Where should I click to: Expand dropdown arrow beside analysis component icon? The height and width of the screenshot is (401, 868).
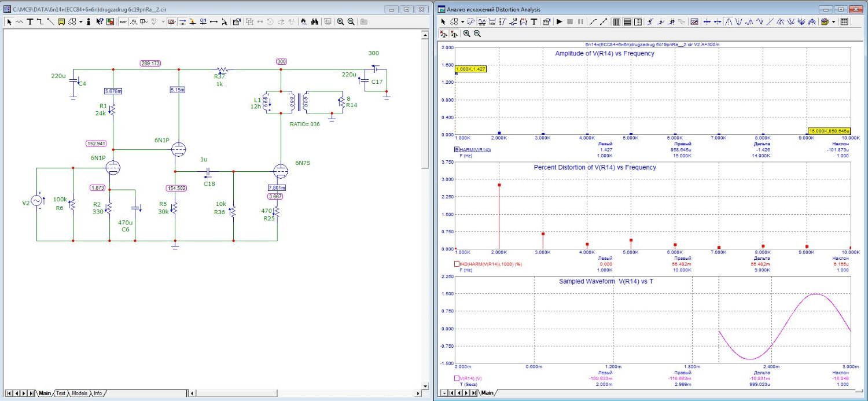[462, 22]
